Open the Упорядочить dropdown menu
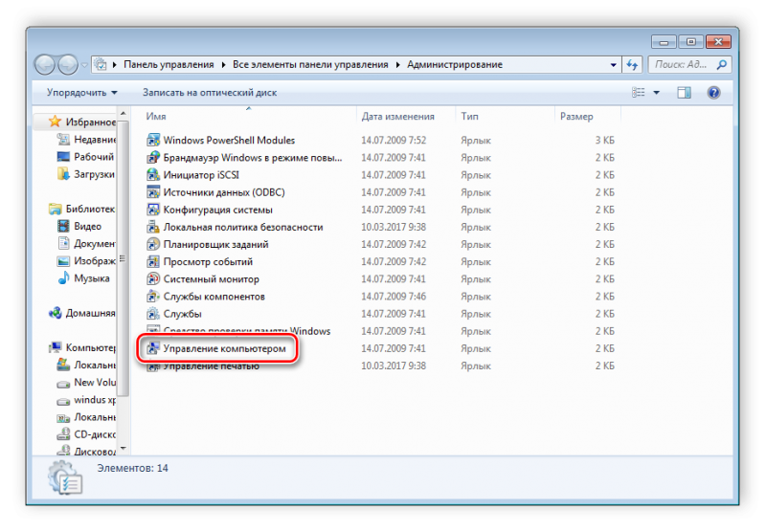The image size is (766, 532). click(x=82, y=92)
